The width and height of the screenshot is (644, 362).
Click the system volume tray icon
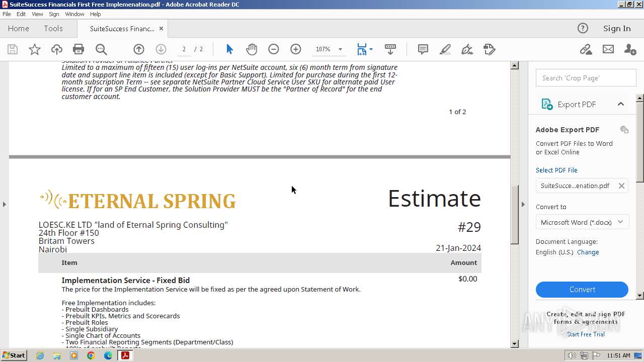[572, 355]
